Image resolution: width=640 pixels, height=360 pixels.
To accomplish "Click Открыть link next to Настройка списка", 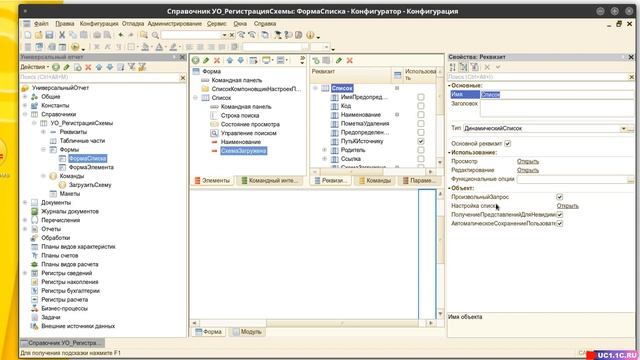I will tap(568, 206).
